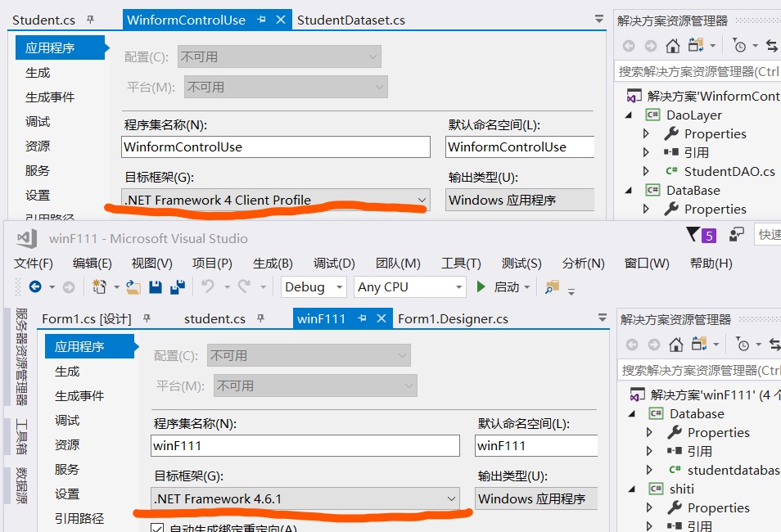Screen dimensions: 781x532
Task: Click WinformControlUse default namespace field
Action: (520, 147)
